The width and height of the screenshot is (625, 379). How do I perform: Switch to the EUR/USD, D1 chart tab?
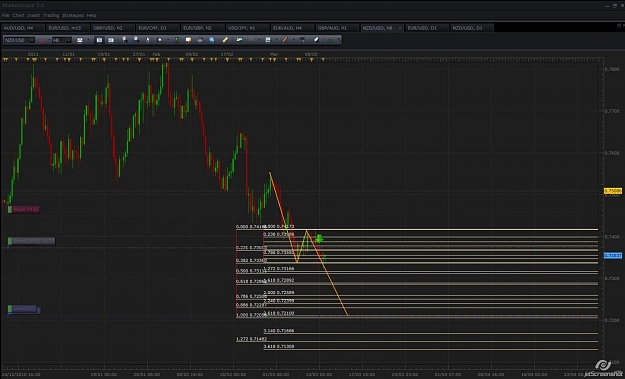427,28
